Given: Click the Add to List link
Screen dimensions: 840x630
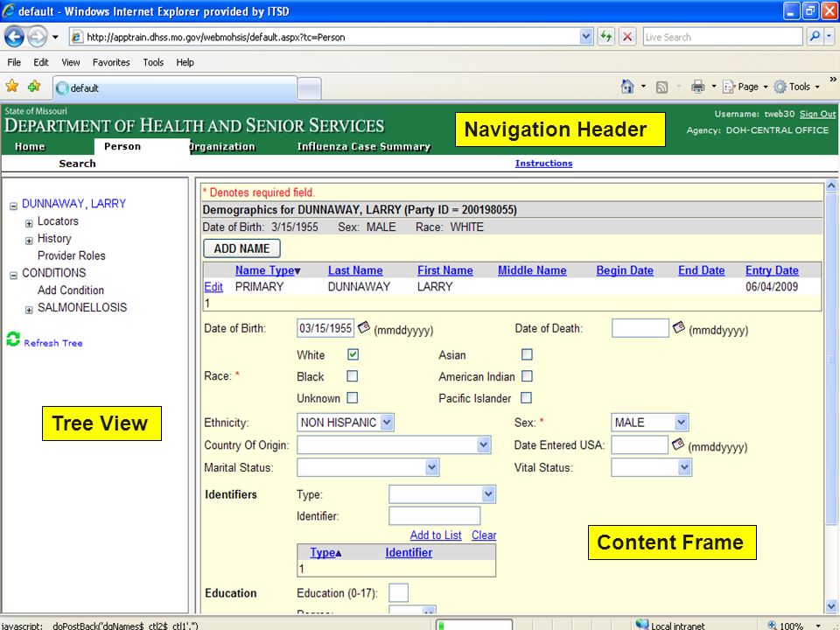Looking at the screenshot, I should [436, 535].
